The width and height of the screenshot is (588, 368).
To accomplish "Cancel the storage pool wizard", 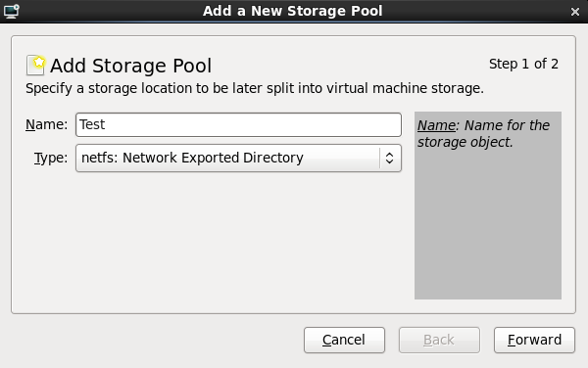I will (x=344, y=340).
